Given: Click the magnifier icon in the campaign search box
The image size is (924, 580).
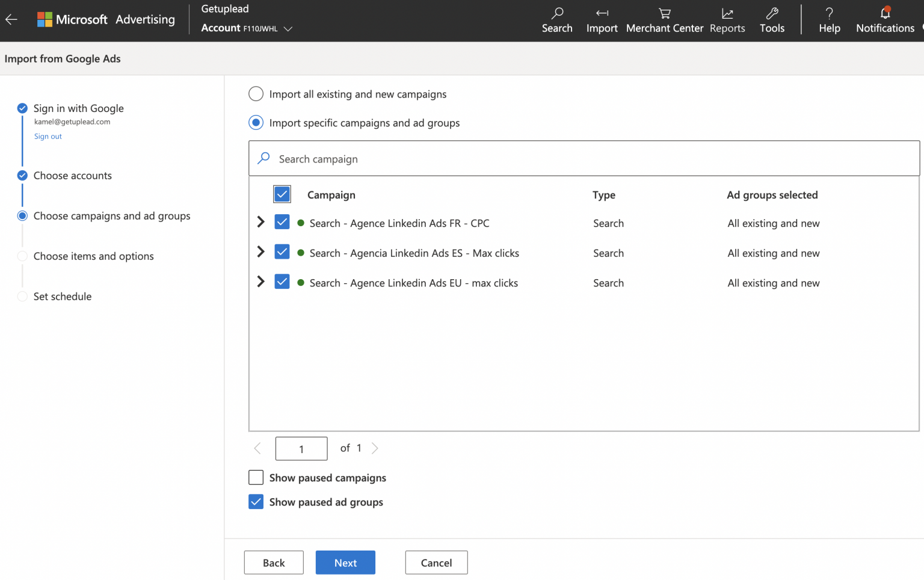Looking at the screenshot, I should coord(263,158).
